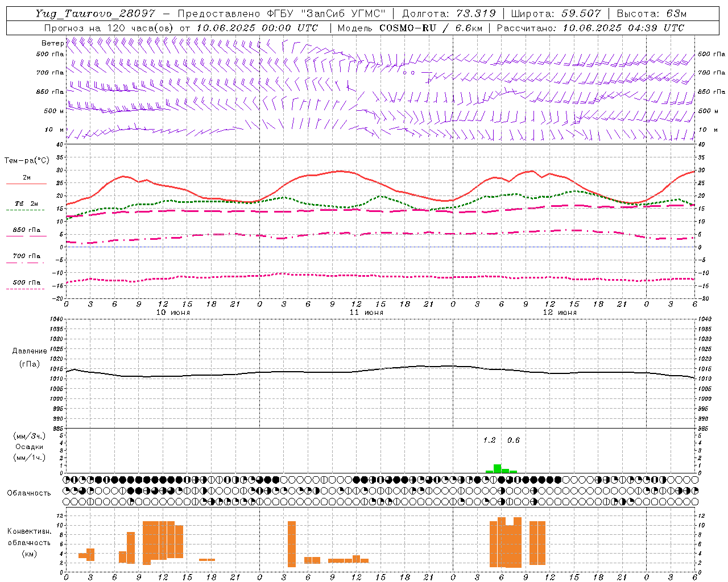Screen dimensions: 728x582
Task: Click the Конвективн. облачность panel label
Action: pyautogui.click(x=29, y=537)
